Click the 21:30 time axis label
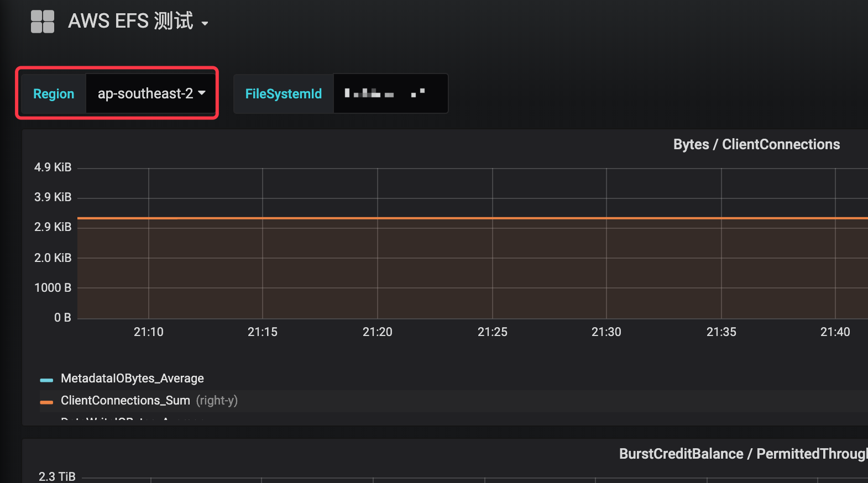This screenshot has height=483, width=868. [606, 332]
